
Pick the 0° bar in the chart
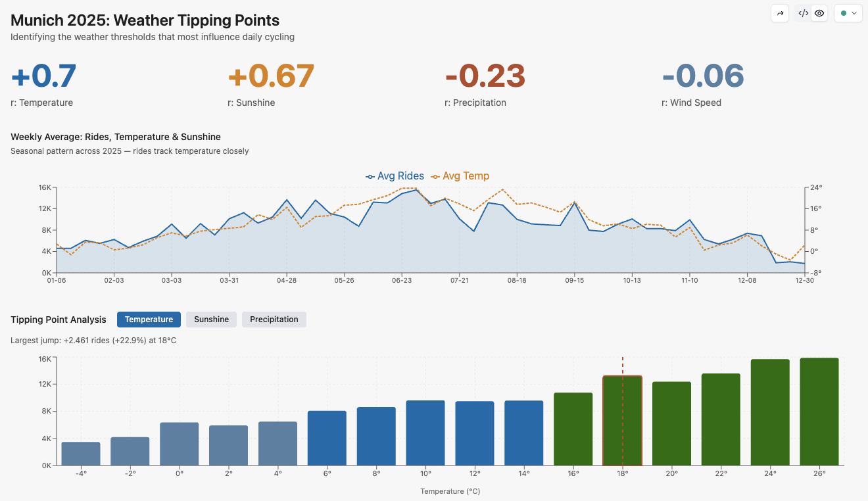[x=180, y=444]
